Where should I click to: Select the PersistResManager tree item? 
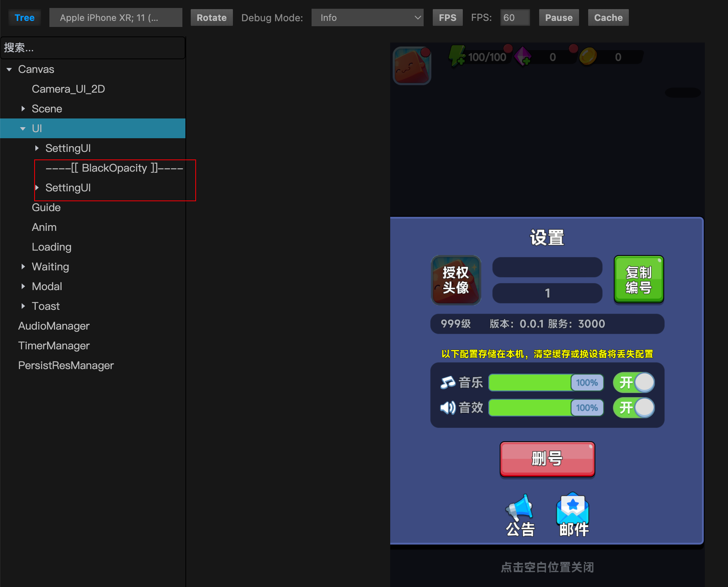[66, 366]
